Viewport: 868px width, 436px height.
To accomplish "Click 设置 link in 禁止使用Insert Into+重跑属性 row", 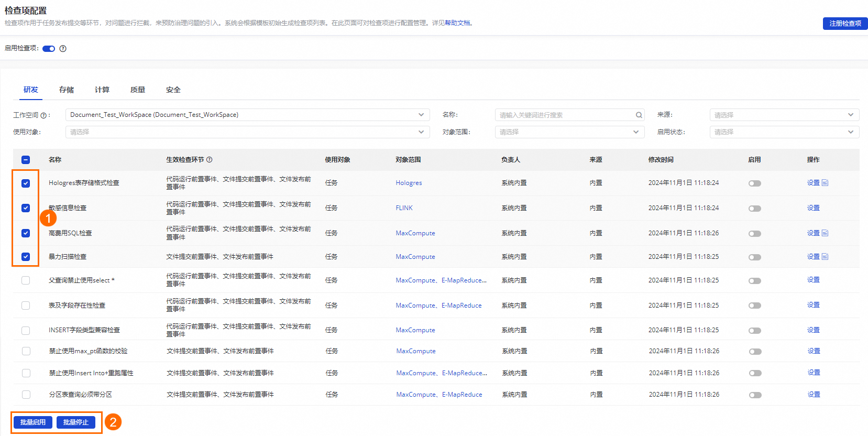I will click(814, 373).
